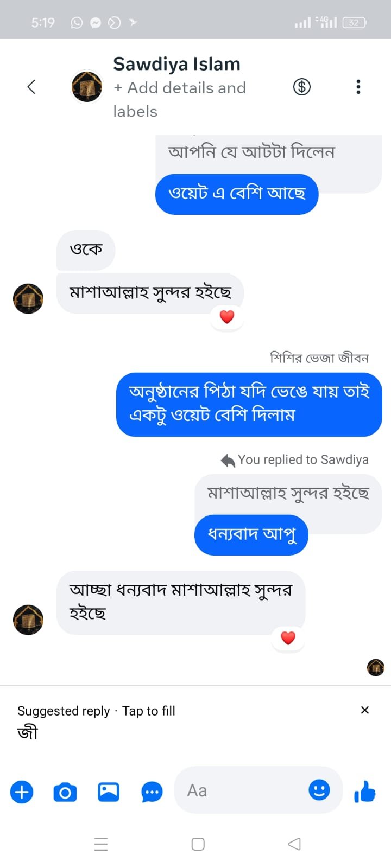This screenshot has width=391, height=868.
Task: Tap the saved replies chat bubble icon
Action: point(152,792)
